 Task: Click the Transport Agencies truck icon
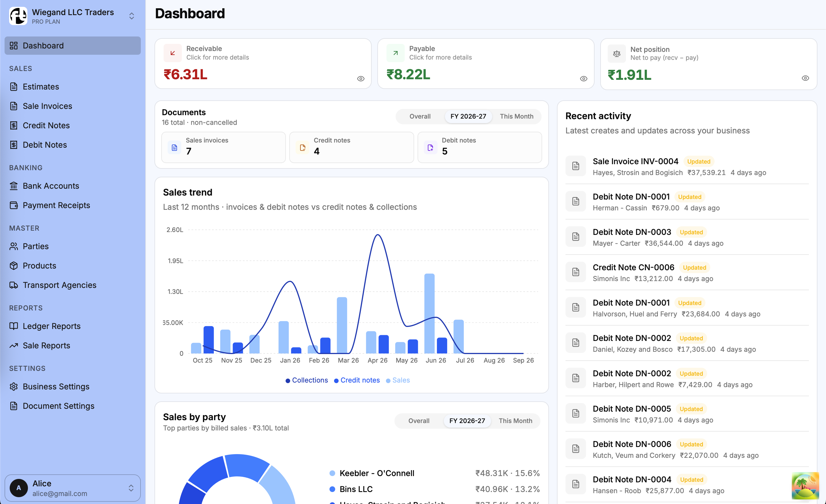click(14, 285)
